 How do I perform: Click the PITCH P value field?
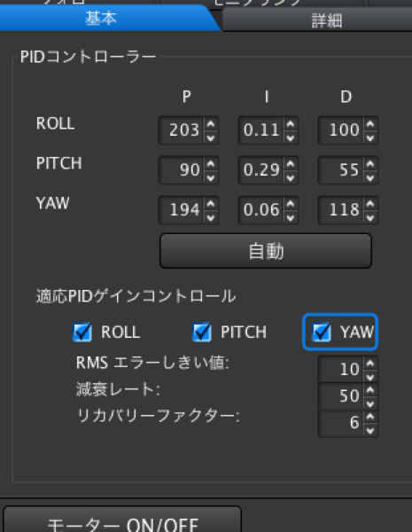(x=182, y=170)
